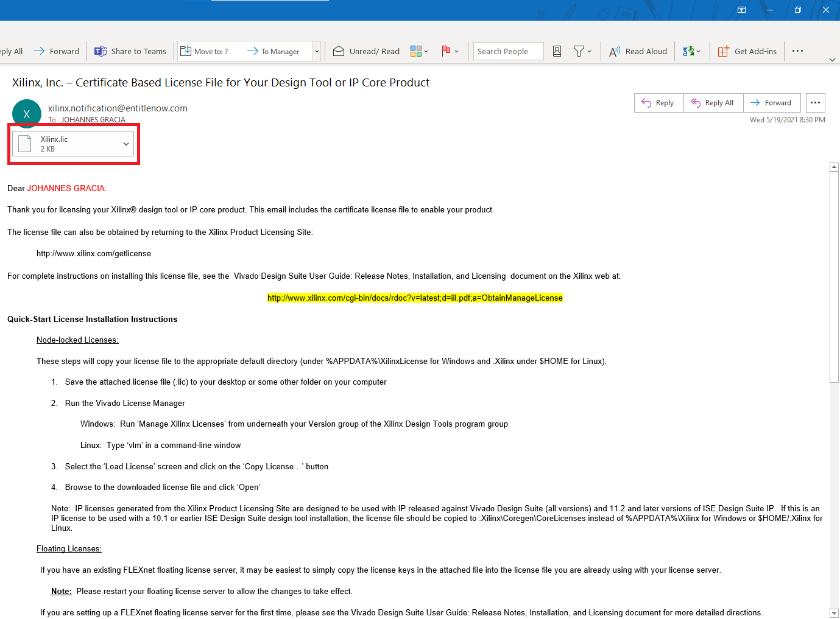Image resolution: width=840 pixels, height=619 pixels.
Task: Open the highlighted ObtainManageLicense docs URL
Action: click(415, 298)
